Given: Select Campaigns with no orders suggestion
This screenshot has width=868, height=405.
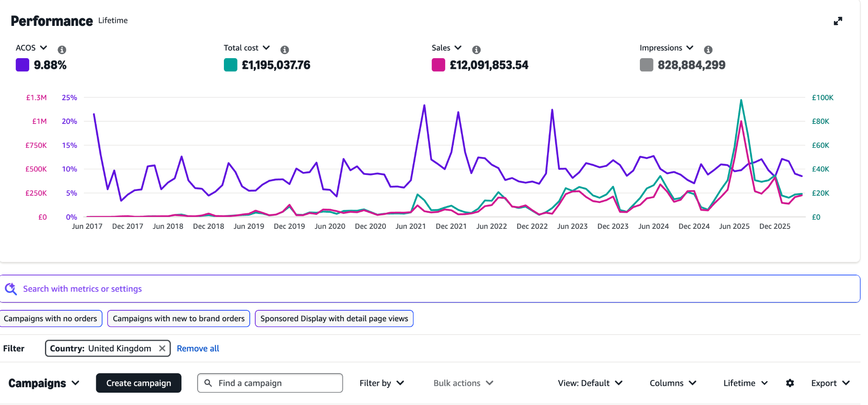Looking at the screenshot, I should [x=50, y=318].
